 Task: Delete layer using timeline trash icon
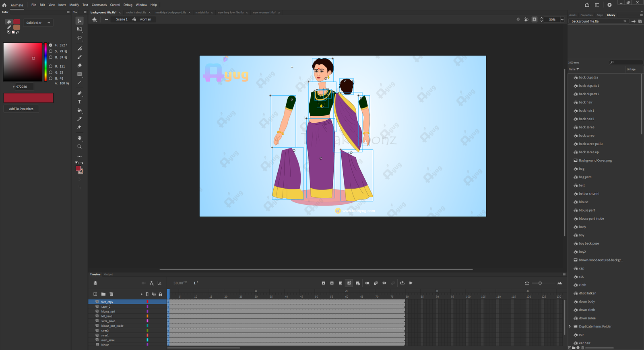coord(111,294)
